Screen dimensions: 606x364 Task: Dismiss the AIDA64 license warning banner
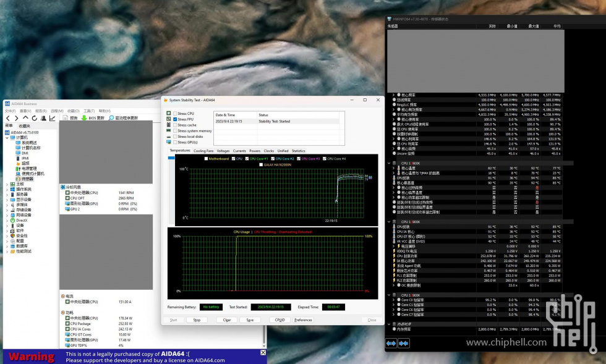[263, 352]
